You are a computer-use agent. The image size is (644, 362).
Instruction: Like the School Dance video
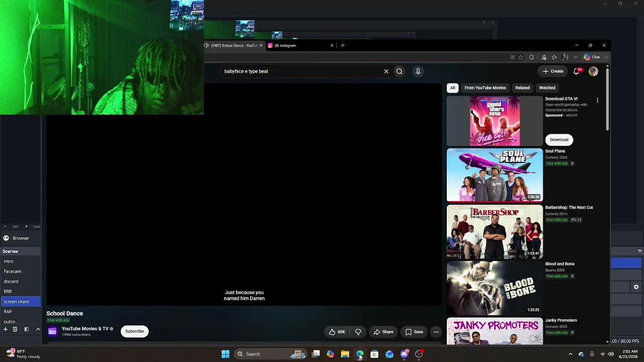[x=337, y=332]
